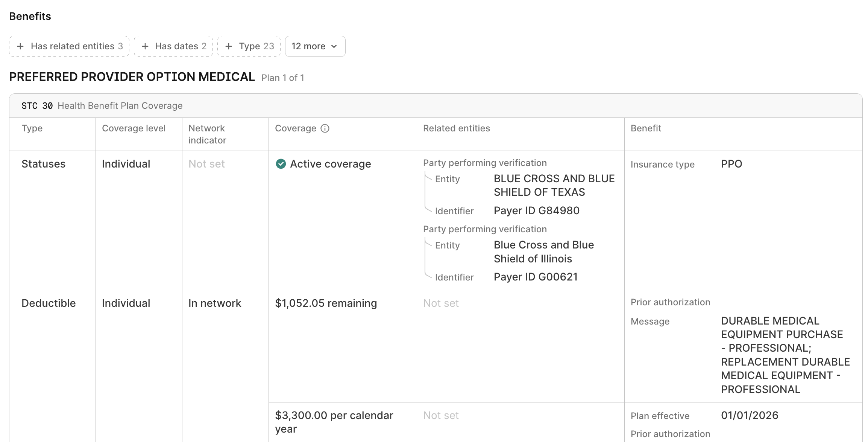Screen dimensions: 868x442
Task: Click the Benefits heading
Action: click(30, 16)
